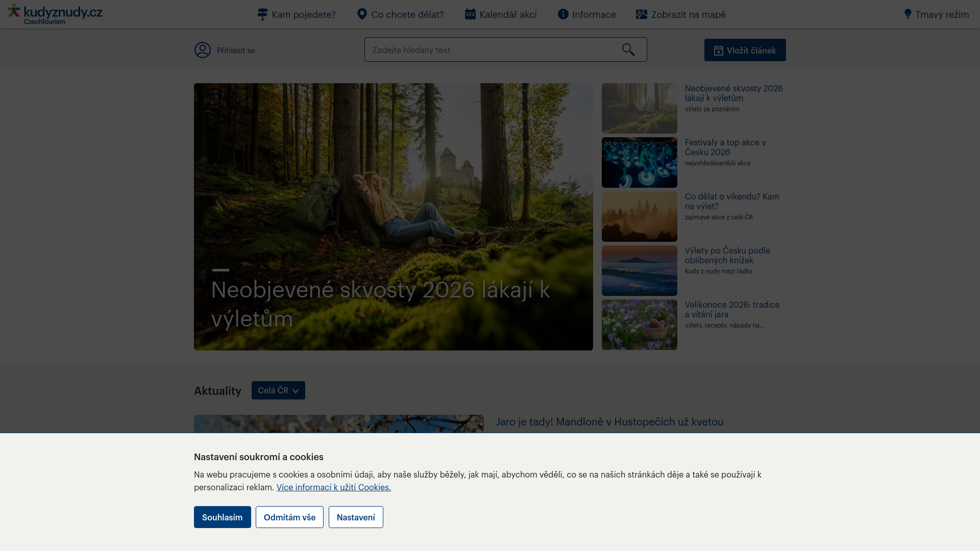Click the Aktuality heading
Screen dimensions: 980x551
click(x=217, y=391)
